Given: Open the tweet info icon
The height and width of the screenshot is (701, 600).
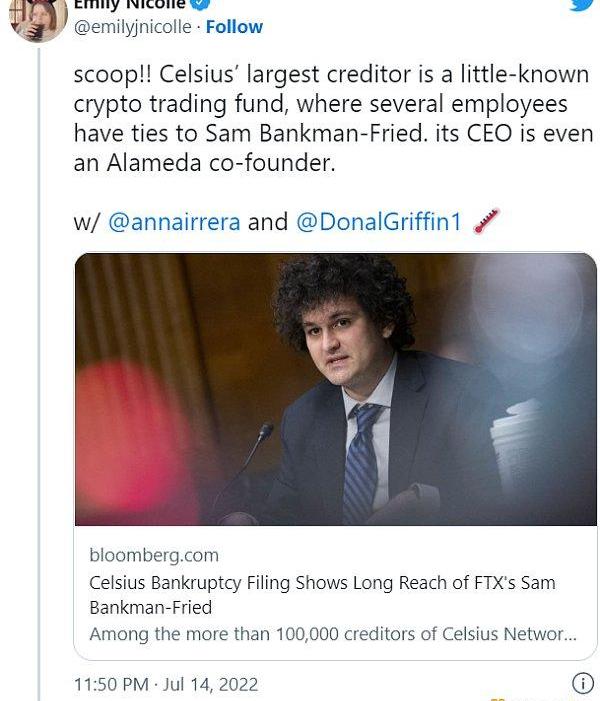Looking at the screenshot, I should 582,683.
